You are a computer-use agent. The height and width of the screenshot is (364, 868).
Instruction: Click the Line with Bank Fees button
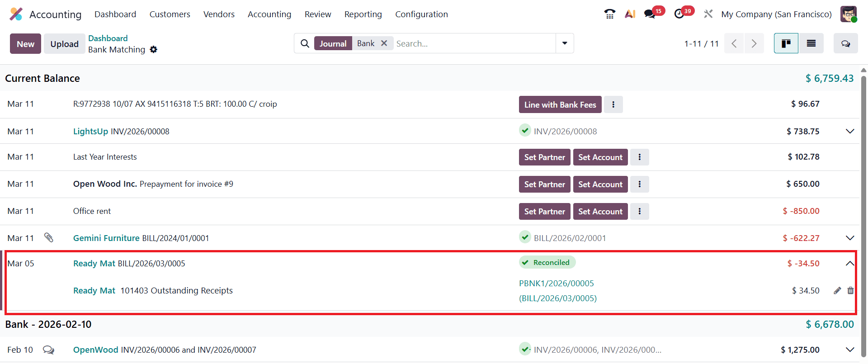pyautogui.click(x=560, y=104)
